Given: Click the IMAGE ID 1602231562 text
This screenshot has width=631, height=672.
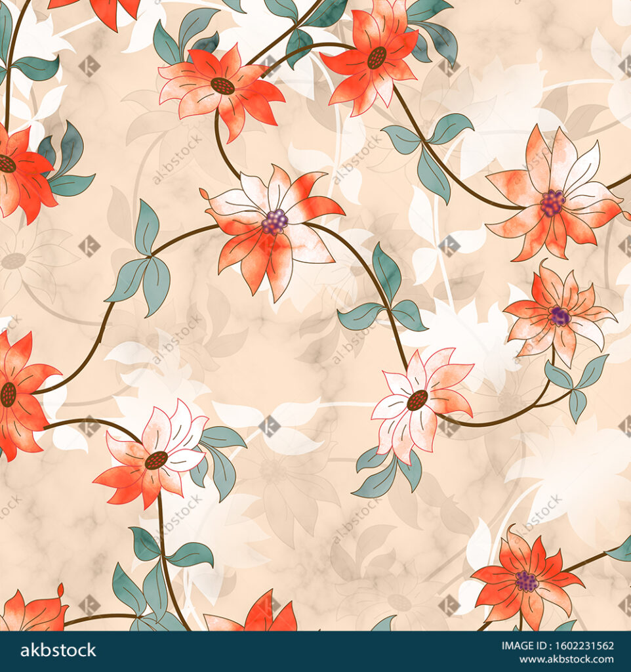Looking at the screenshot, I should (558, 645).
